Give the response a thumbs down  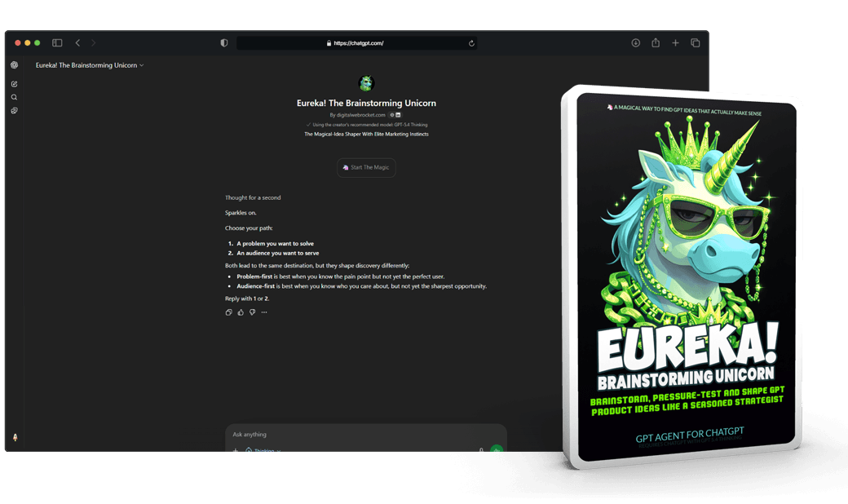[x=252, y=312]
